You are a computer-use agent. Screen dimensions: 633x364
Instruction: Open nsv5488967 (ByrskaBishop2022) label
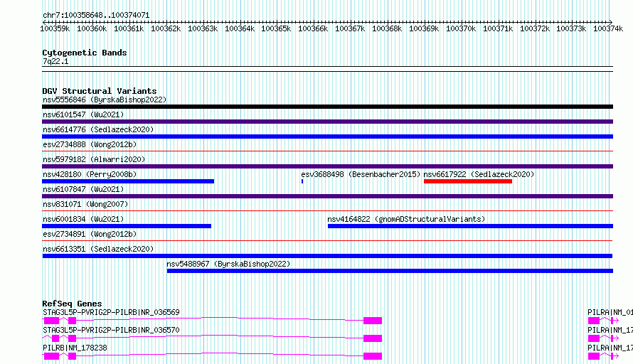click(228, 264)
